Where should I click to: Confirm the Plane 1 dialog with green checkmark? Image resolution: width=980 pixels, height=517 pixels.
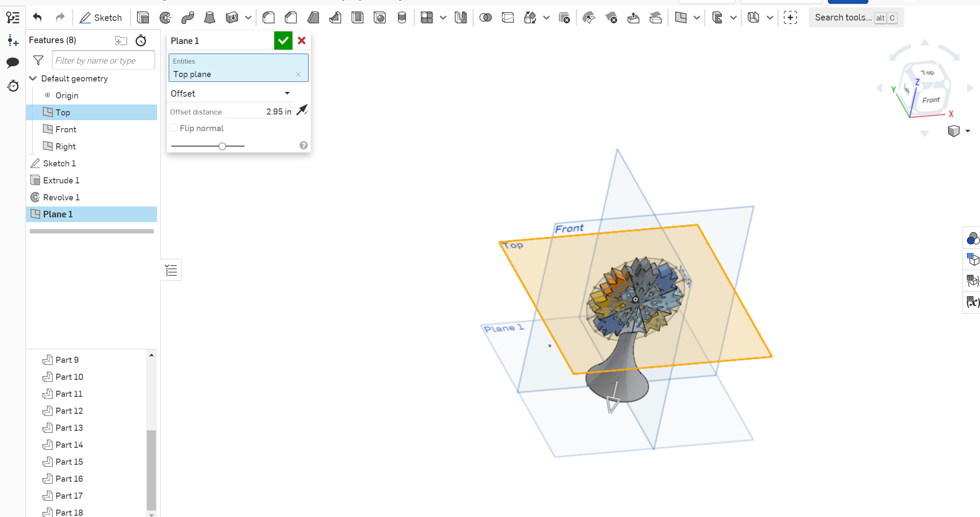click(283, 40)
